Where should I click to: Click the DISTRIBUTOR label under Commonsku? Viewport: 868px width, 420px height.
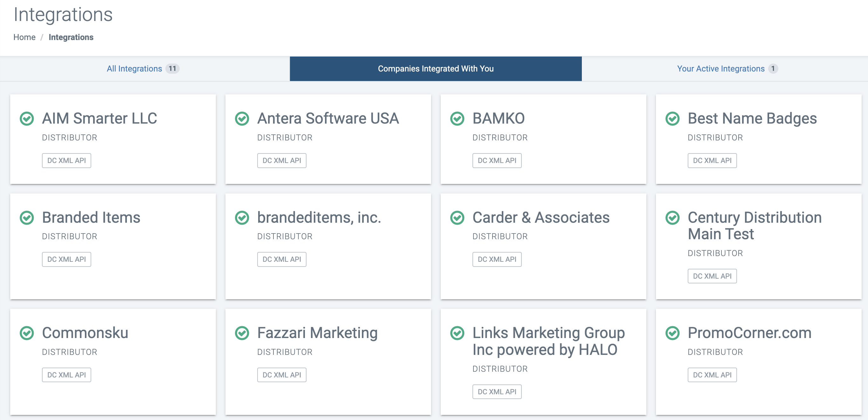69,352
